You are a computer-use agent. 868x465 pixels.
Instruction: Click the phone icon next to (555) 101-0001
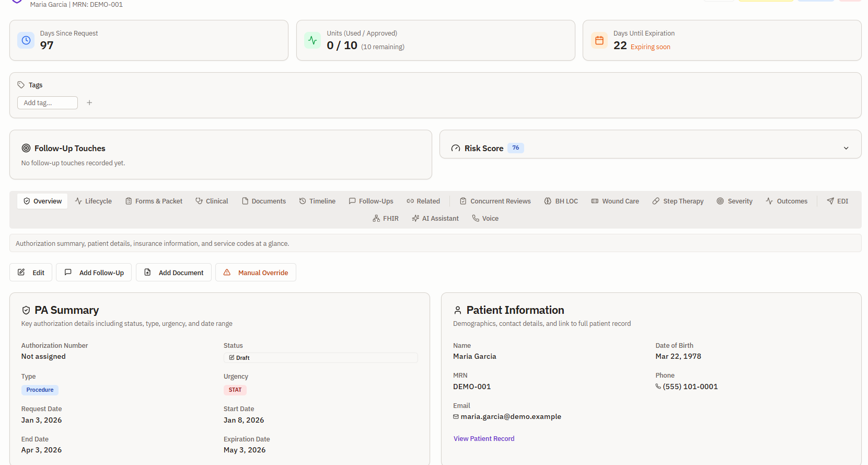(x=658, y=387)
